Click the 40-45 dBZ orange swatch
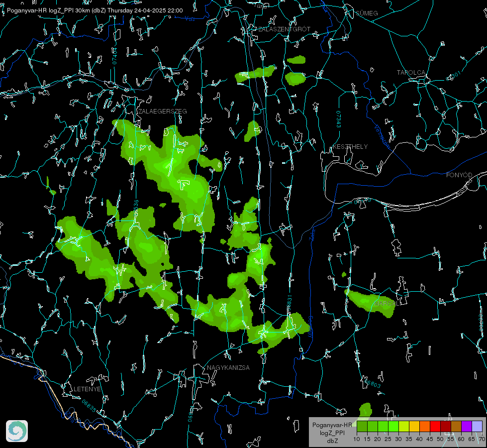The width and height of the screenshot is (487, 448). tap(425, 426)
